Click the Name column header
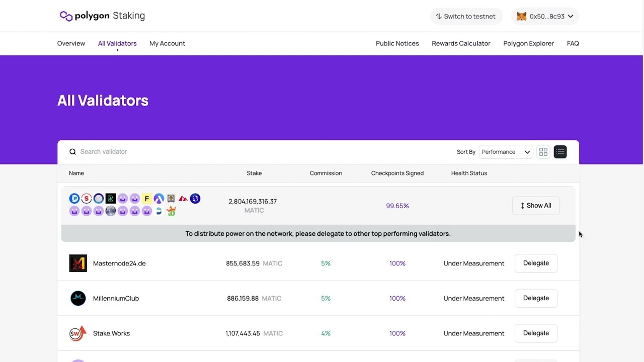The width and height of the screenshot is (644, 362). click(x=76, y=173)
